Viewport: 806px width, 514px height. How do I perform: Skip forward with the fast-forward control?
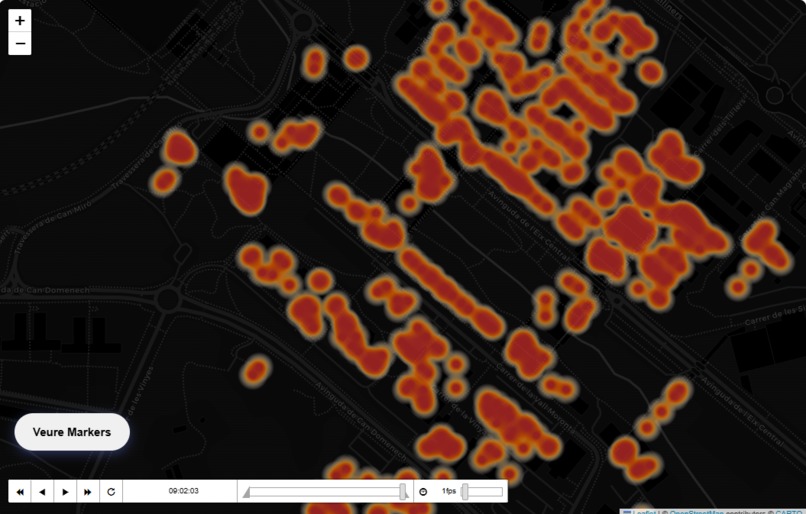point(88,492)
